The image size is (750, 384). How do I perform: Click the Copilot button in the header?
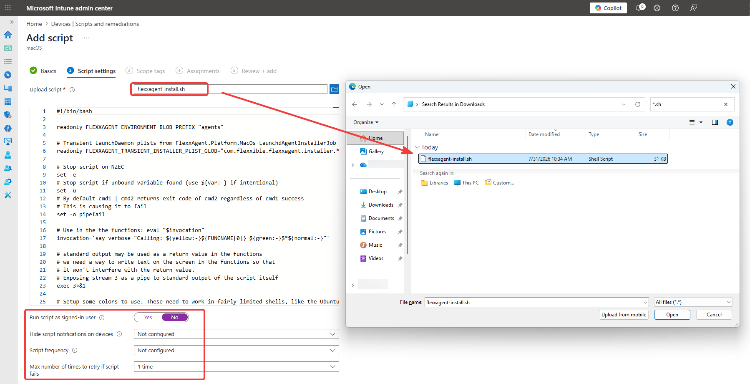coord(608,8)
